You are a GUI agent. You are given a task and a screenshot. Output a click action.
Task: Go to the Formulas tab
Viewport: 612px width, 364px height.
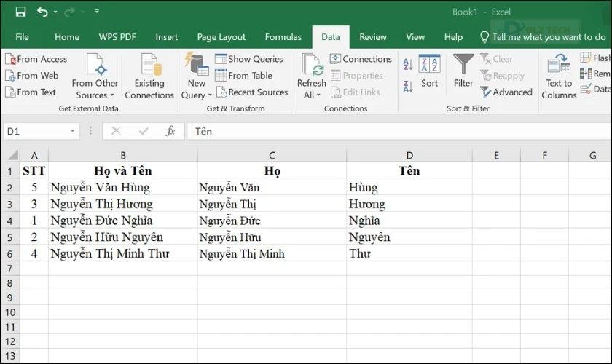coord(283,37)
